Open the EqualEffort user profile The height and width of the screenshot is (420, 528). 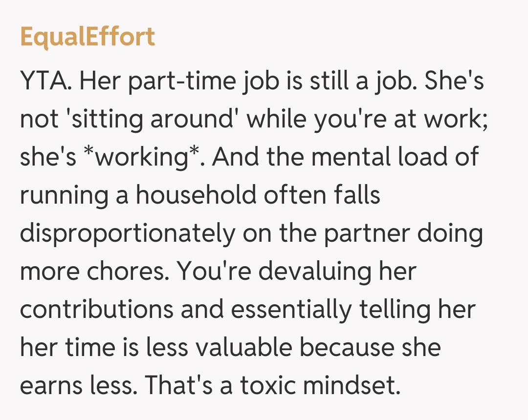(88, 37)
